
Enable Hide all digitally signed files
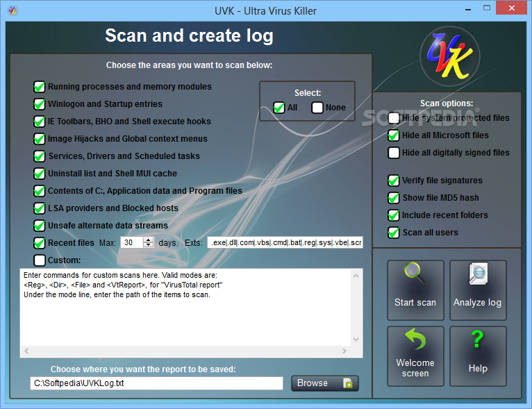[x=394, y=153]
